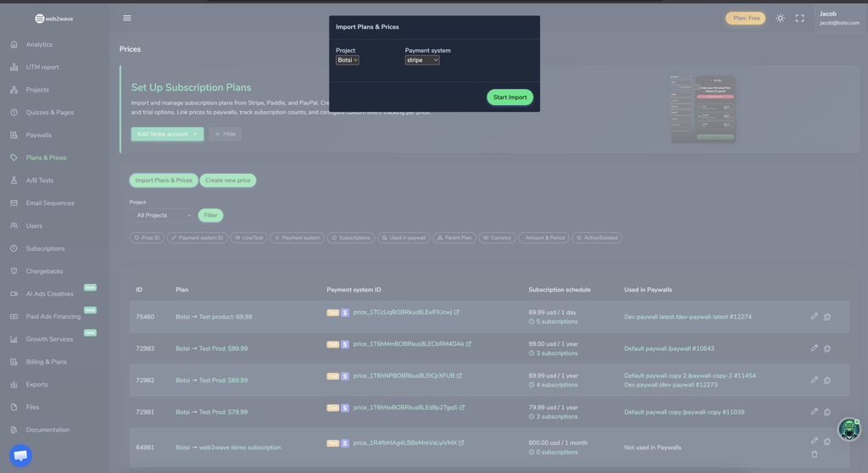The width and height of the screenshot is (868, 473).
Task: Click Create new price button
Action: pyautogui.click(x=227, y=180)
